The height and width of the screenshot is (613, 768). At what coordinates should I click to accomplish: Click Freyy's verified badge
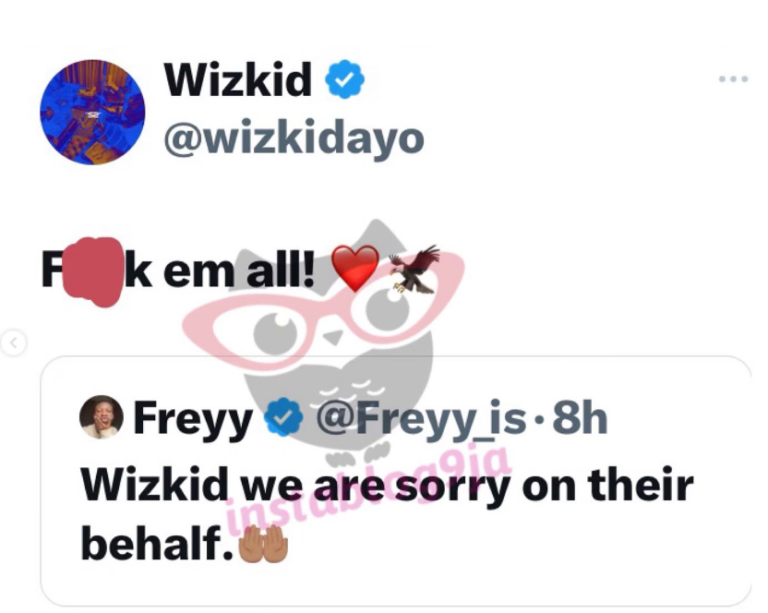click(x=284, y=417)
